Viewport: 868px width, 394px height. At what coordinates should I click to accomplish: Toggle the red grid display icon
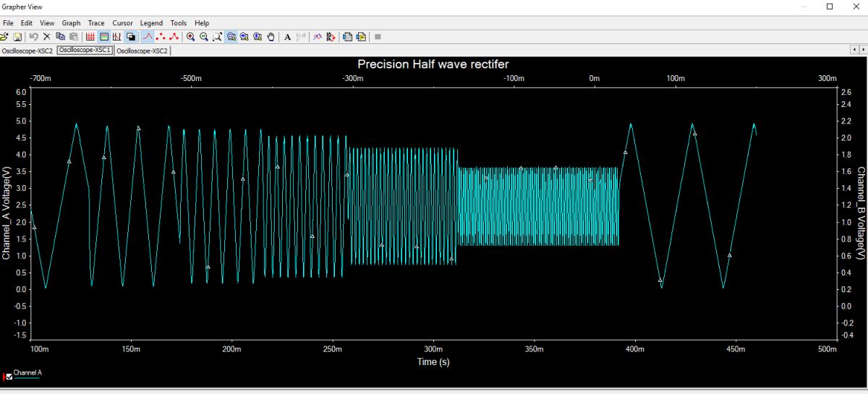pos(90,36)
